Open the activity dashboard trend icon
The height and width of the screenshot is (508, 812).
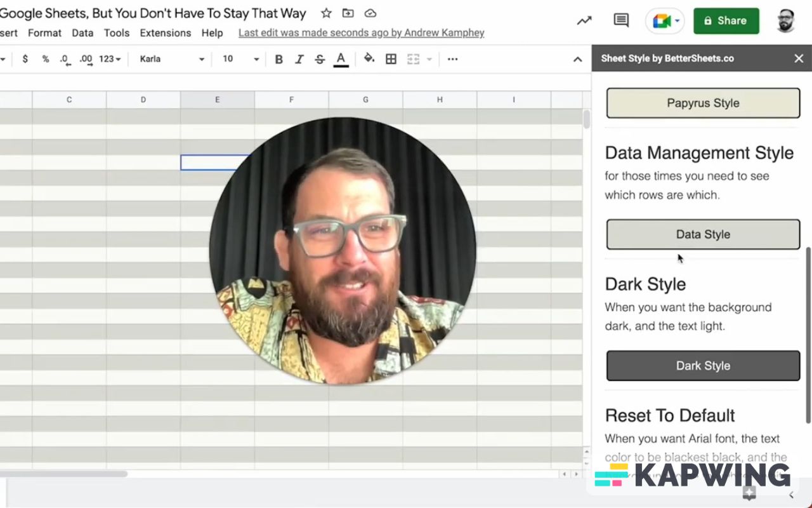[x=584, y=20]
